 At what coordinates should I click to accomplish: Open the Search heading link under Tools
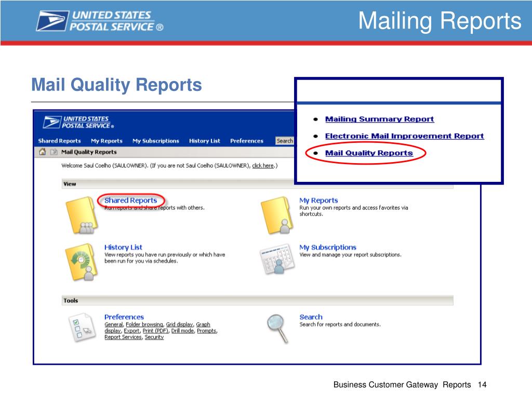click(x=311, y=317)
